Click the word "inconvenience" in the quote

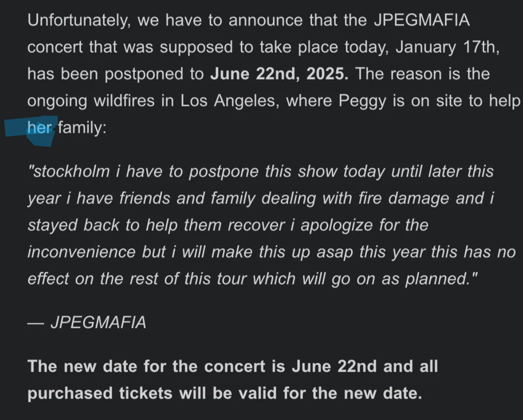[81, 252]
